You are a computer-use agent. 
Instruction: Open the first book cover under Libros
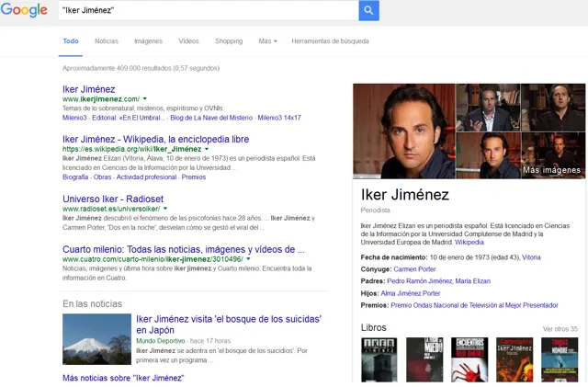click(x=379, y=359)
